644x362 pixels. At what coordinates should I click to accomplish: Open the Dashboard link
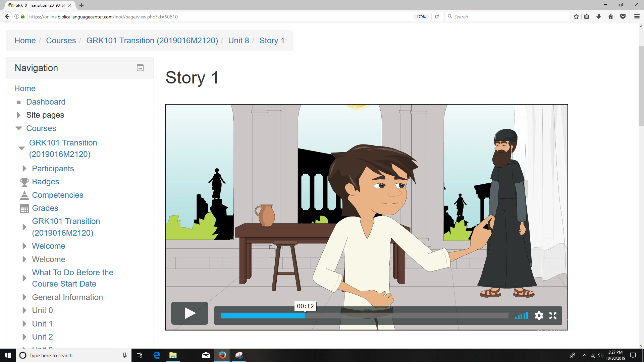46,102
